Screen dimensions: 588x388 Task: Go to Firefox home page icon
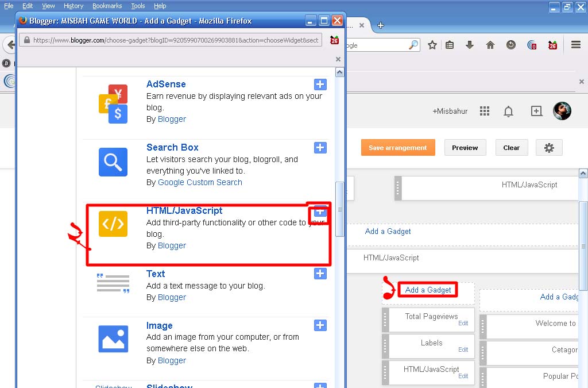point(490,45)
